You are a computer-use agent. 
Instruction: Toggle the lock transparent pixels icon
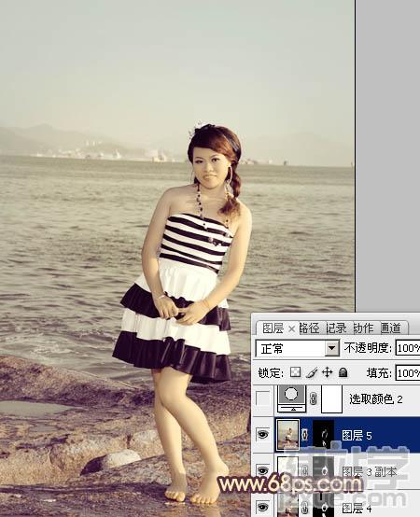point(295,372)
